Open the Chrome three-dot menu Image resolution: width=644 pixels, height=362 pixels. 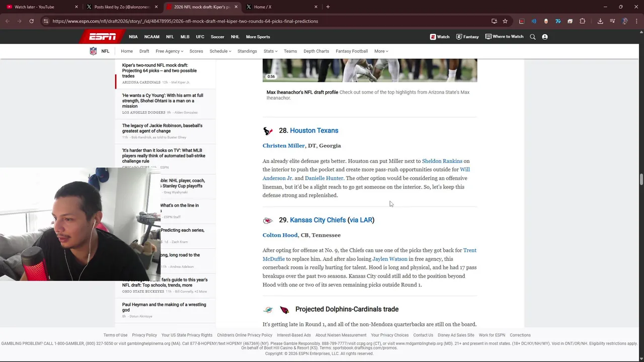point(637,21)
